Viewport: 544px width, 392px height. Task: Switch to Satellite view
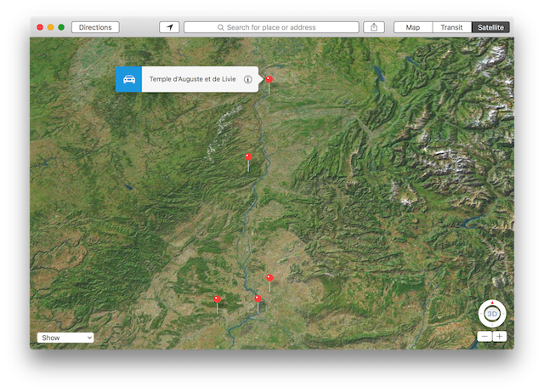[490, 27]
